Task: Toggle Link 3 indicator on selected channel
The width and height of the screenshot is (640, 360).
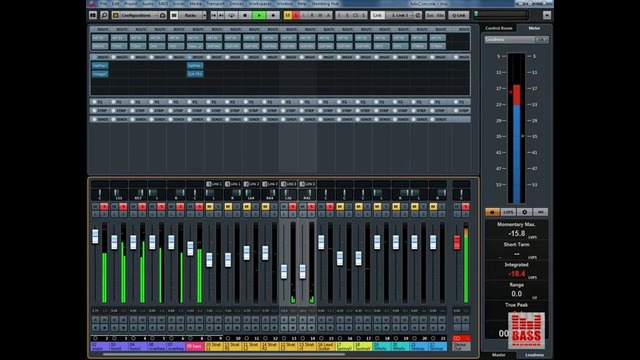Action: 289,184
